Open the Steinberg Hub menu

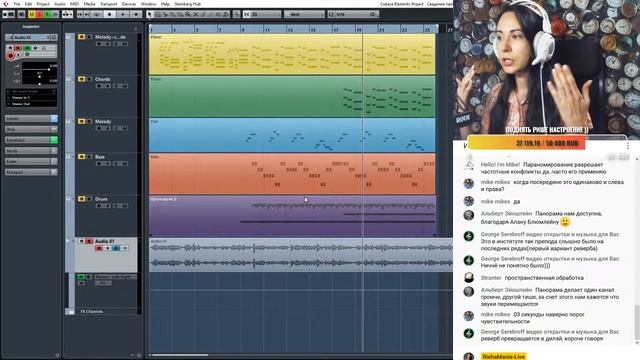click(x=188, y=4)
